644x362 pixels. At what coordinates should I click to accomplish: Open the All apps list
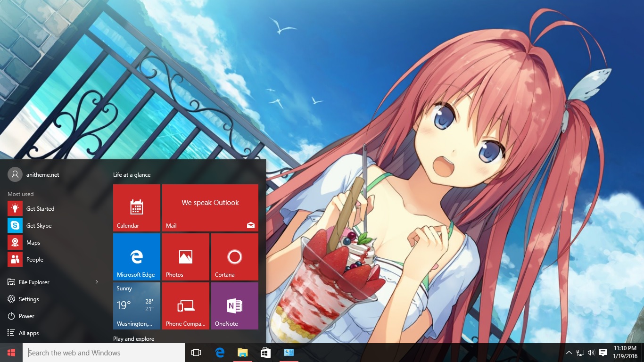tap(28, 333)
